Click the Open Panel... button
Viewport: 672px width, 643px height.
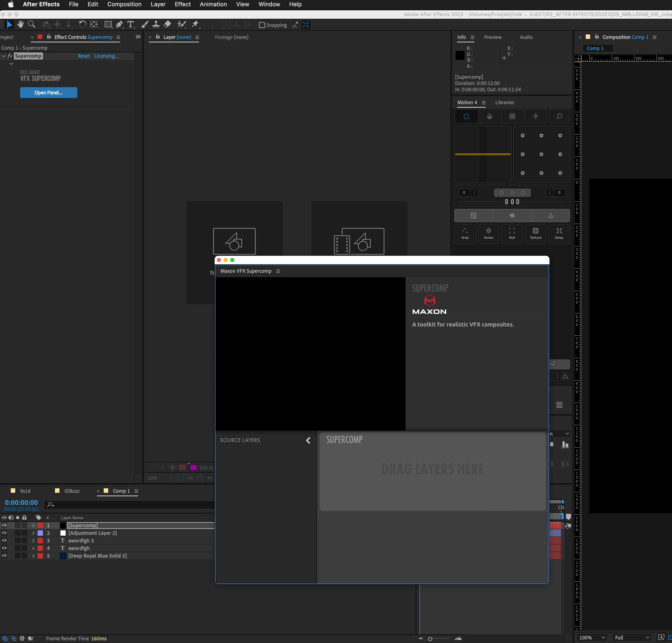coord(48,93)
